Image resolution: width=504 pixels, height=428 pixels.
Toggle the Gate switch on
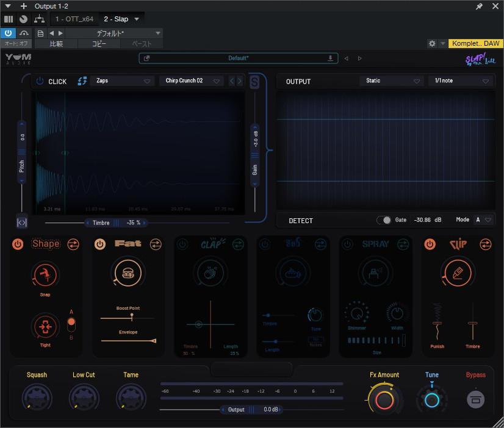pyautogui.click(x=384, y=220)
